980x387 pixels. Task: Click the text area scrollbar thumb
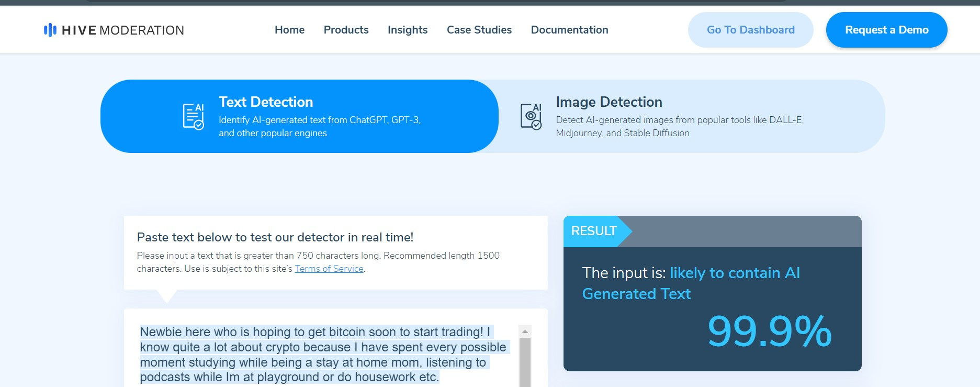coord(525,362)
